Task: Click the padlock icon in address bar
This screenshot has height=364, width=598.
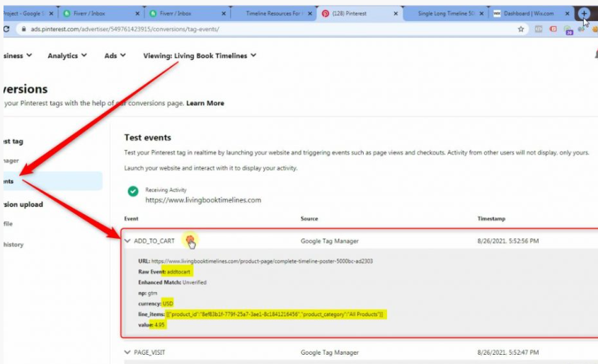Action: point(23,29)
